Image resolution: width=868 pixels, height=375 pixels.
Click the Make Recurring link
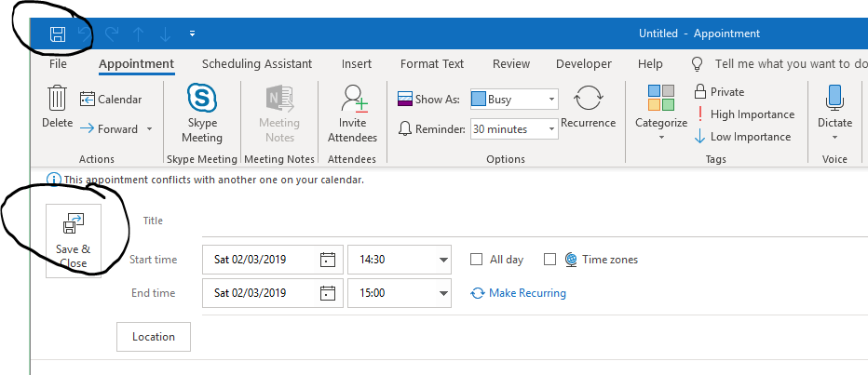[518, 293]
